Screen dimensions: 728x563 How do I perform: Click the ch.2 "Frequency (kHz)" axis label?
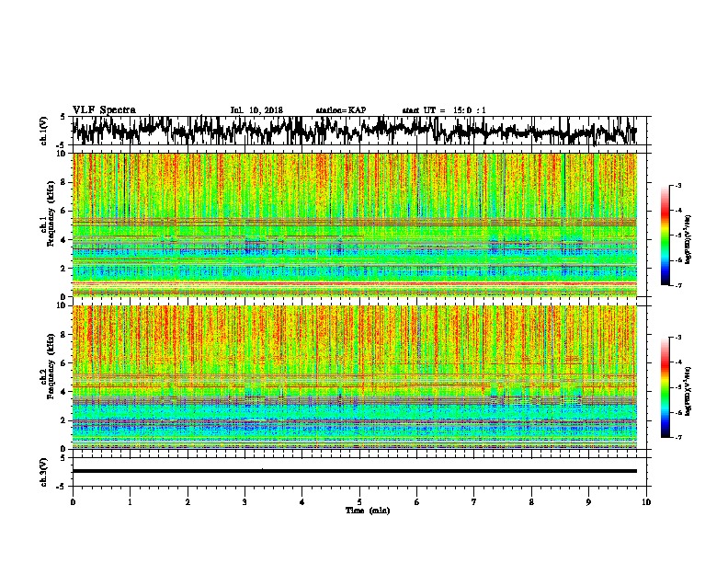point(51,366)
